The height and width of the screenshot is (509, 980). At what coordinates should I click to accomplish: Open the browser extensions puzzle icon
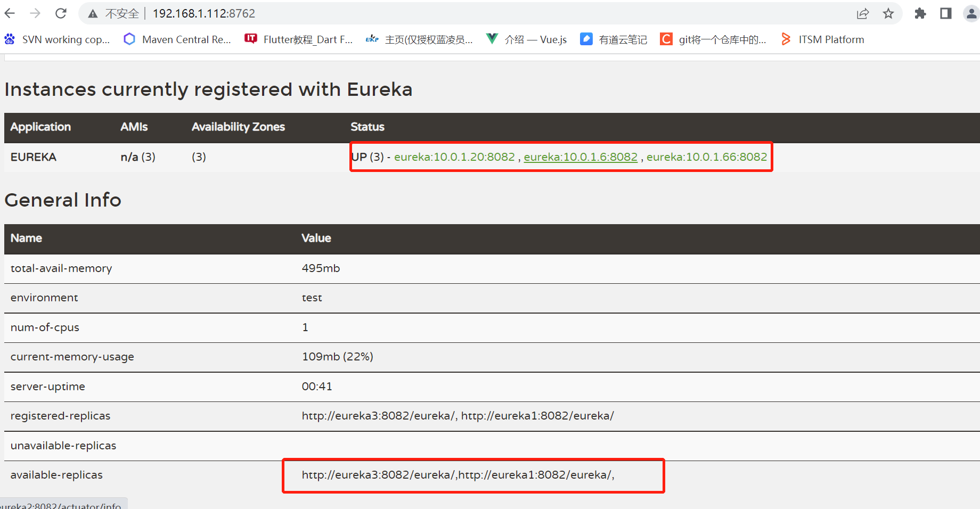click(920, 14)
